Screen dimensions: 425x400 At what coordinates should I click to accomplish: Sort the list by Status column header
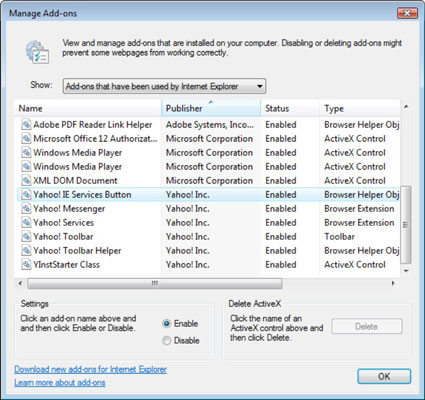pyautogui.click(x=290, y=108)
